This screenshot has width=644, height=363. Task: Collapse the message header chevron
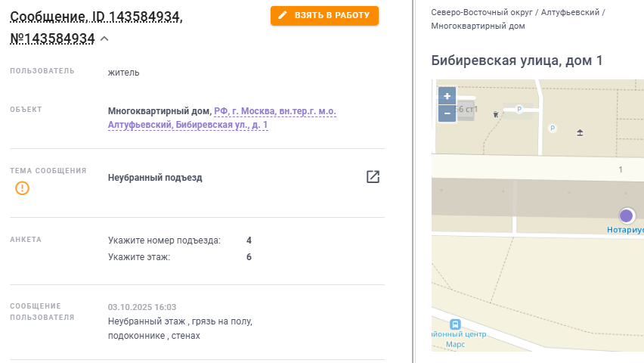[104, 39]
